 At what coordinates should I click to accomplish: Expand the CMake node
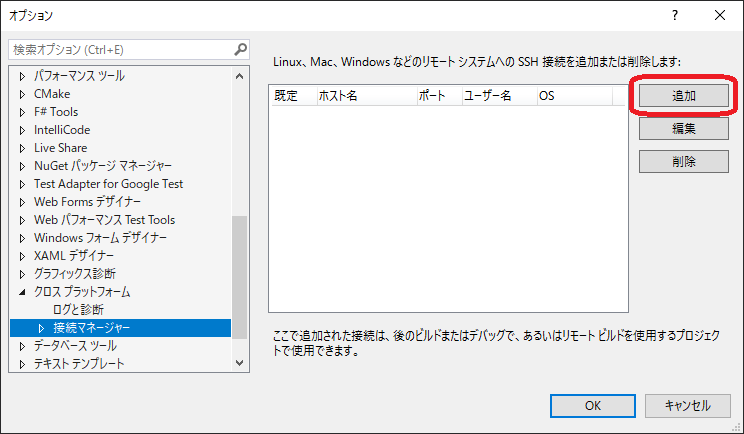coord(22,94)
